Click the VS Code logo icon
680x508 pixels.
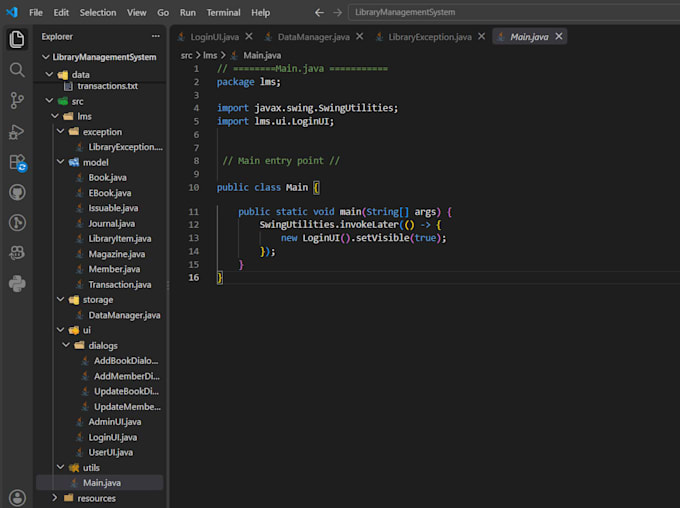[x=12, y=12]
